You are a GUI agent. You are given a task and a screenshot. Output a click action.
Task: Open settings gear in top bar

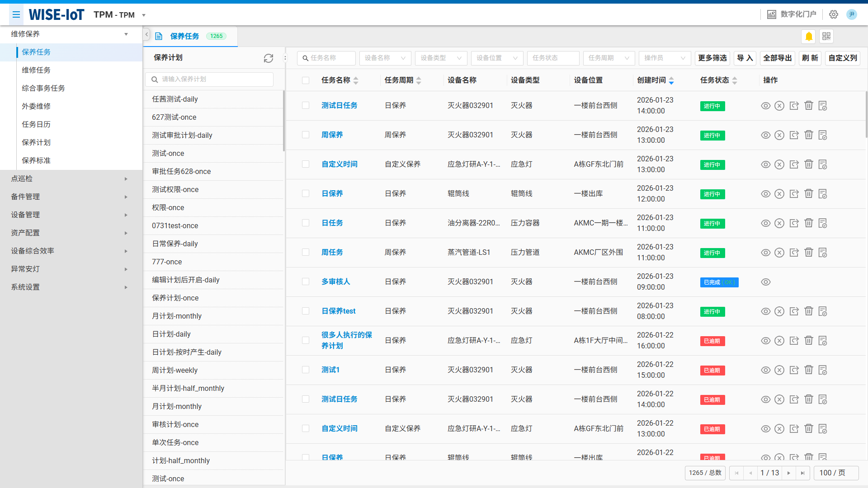pos(834,14)
